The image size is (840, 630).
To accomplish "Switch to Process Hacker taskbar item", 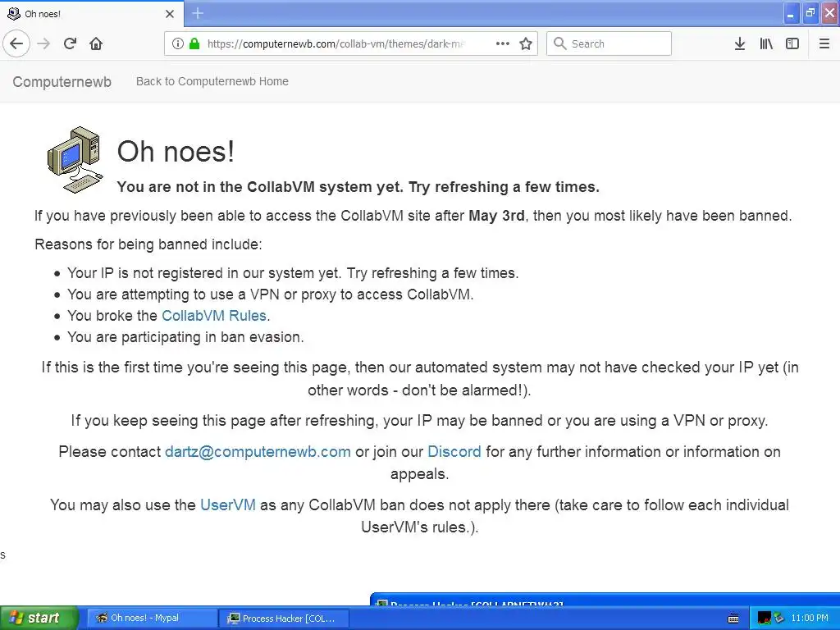I will pos(284,619).
